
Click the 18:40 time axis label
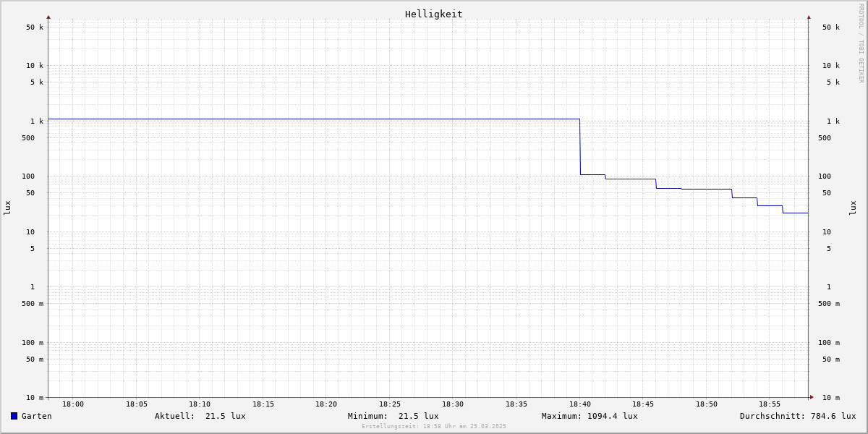click(x=580, y=404)
